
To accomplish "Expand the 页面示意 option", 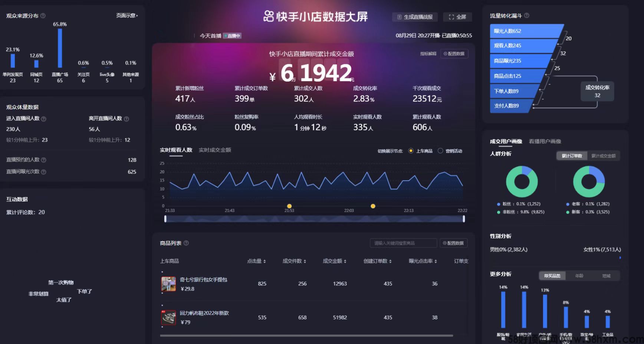I will pyautogui.click(x=127, y=16).
